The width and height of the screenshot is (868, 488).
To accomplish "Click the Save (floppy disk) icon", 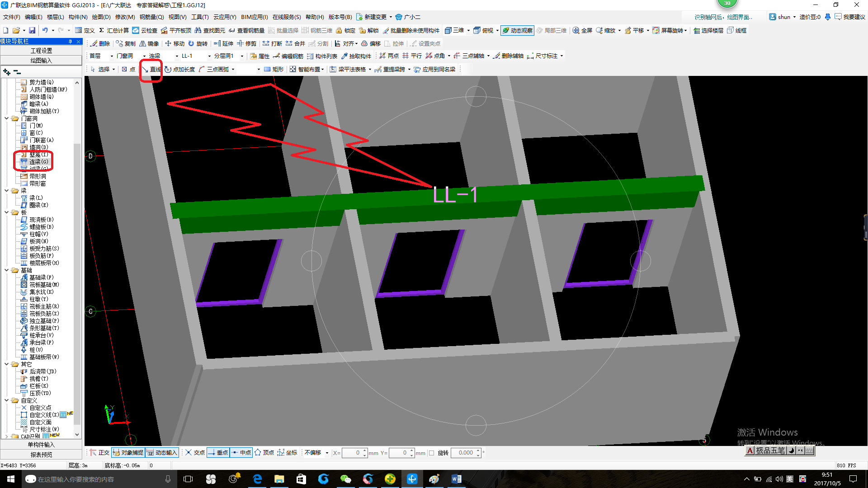I will click(x=32, y=30).
